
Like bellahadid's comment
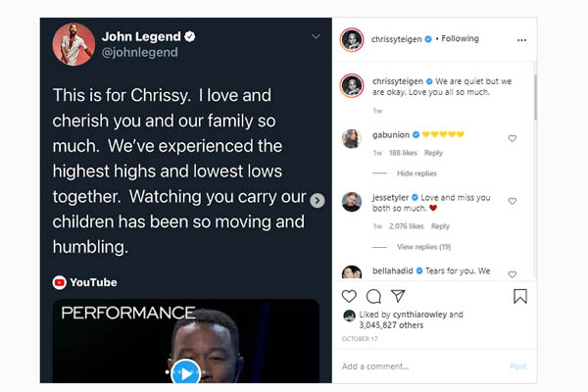pos(513,274)
